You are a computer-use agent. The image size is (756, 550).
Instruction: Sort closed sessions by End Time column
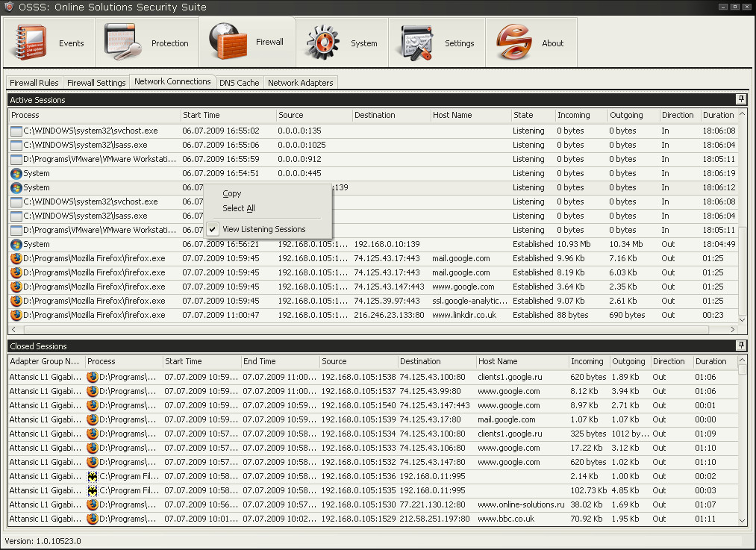(280, 361)
